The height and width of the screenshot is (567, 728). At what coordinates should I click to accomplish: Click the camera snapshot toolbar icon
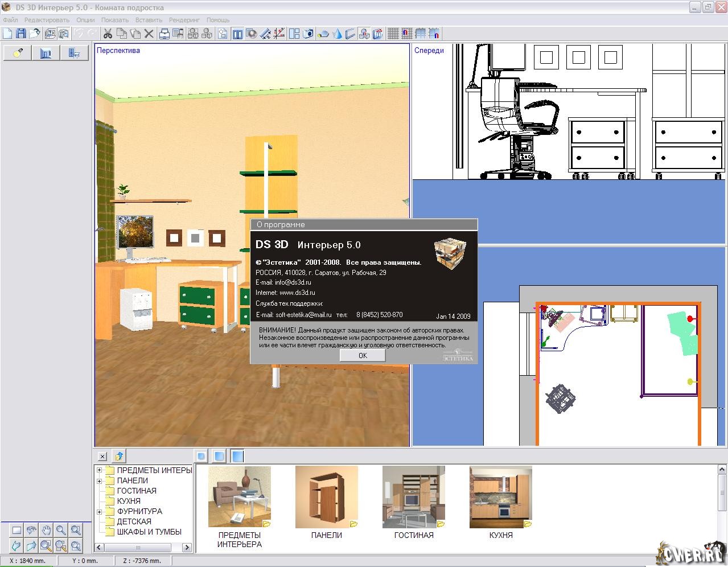coord(308,34)
